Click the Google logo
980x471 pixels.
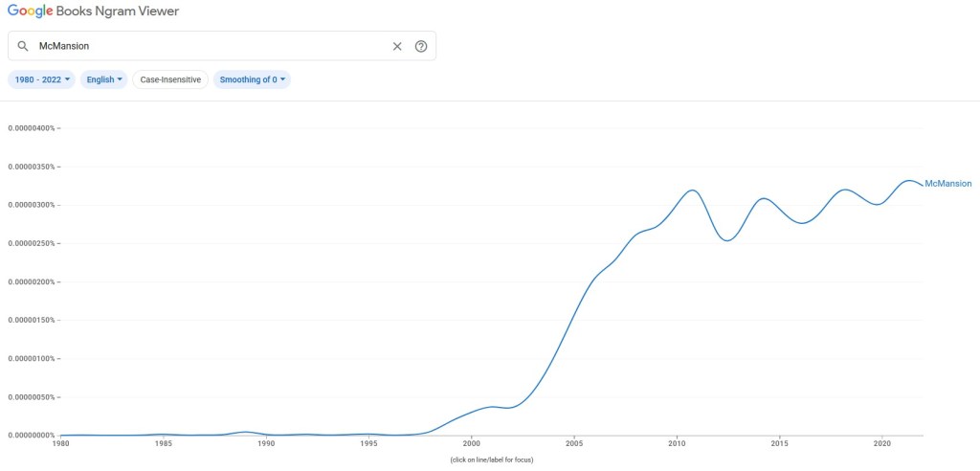(x=33, y=11)
